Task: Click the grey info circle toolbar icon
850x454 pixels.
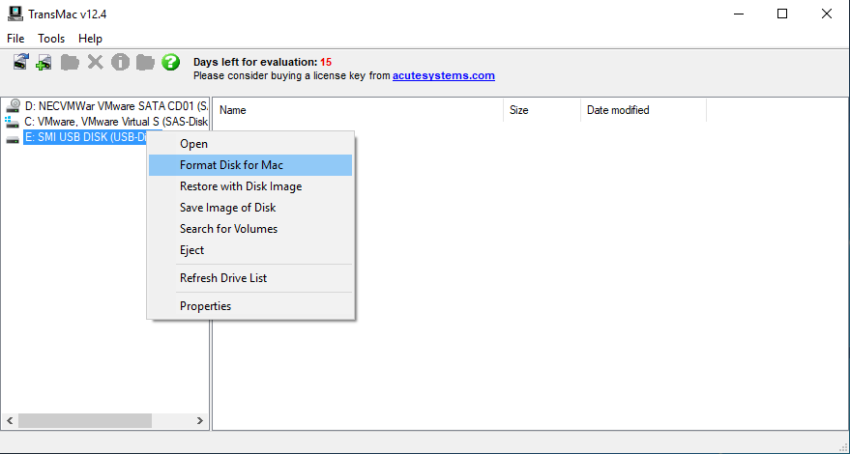Action: (x=120, y=62)
